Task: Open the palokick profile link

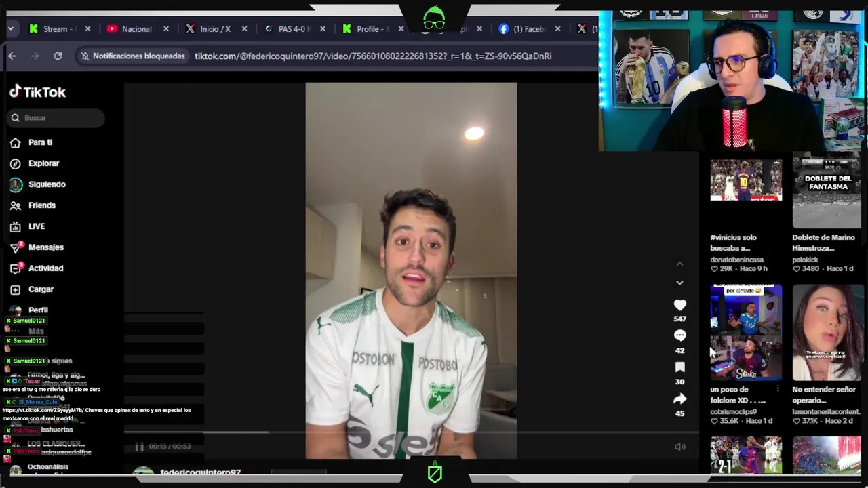Action: 805,260
